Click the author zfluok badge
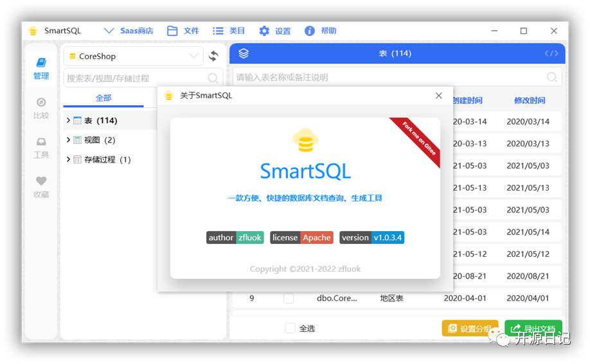This screenshot has width=590, height=364. pos(235,238)
